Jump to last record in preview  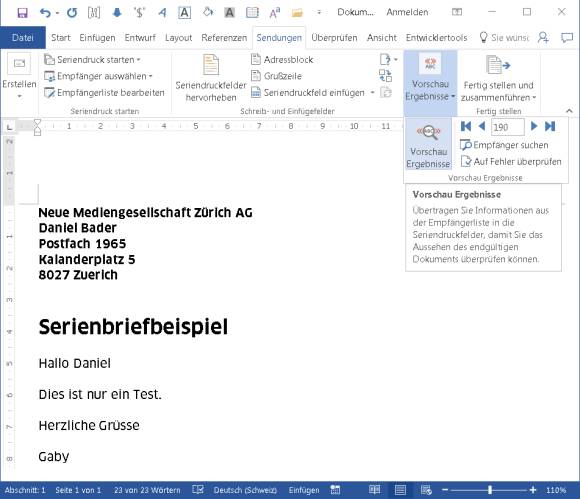pyautogui.click(x=550, y=127)
